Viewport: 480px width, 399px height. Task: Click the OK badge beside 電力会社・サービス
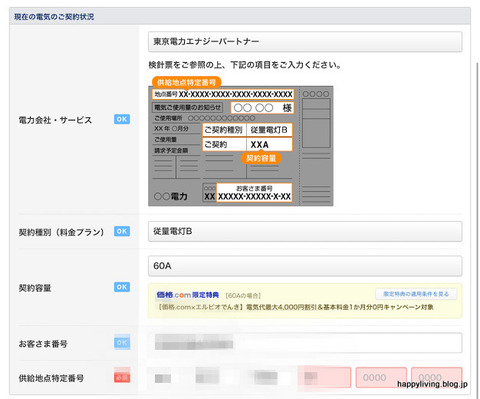[x=122, y=119]
